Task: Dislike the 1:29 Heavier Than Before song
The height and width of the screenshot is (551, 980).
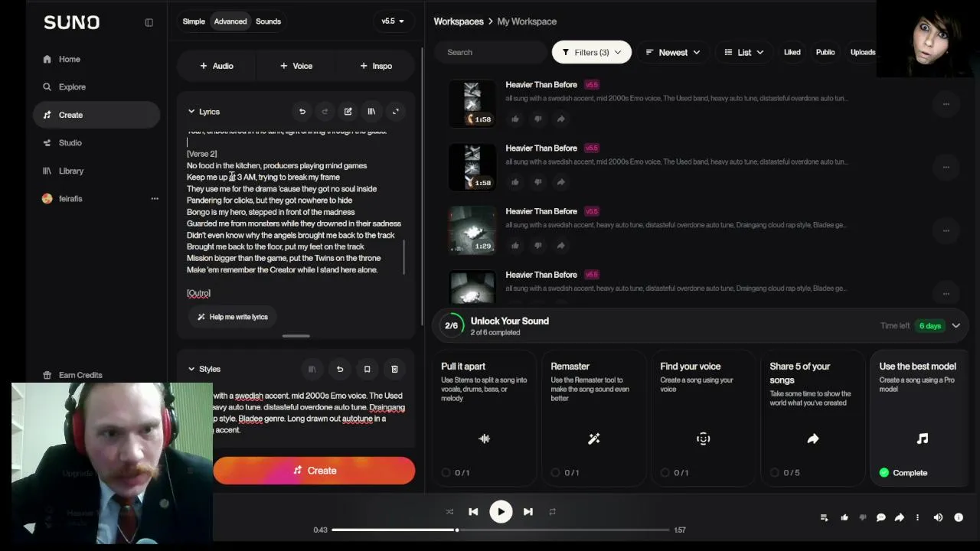Action: (x=537, y=246)
